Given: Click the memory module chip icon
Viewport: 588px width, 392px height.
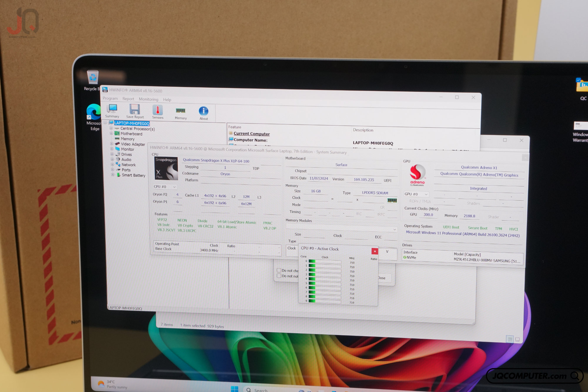Looking at the screenshot, I should (392, 200).
